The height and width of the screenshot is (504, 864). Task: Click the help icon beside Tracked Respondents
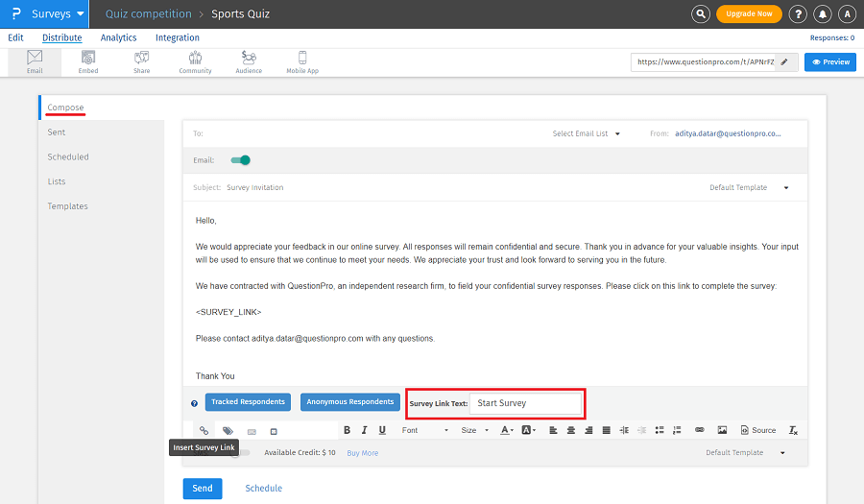pos(194,404)
